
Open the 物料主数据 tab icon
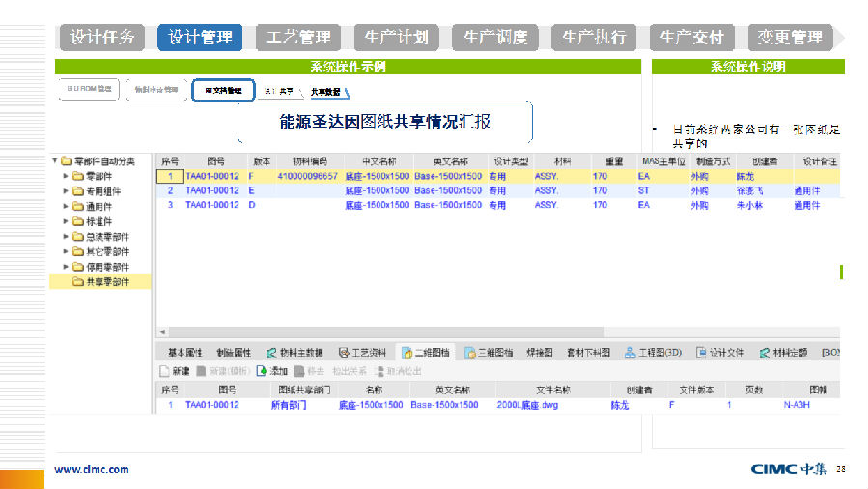pos(272,353)
